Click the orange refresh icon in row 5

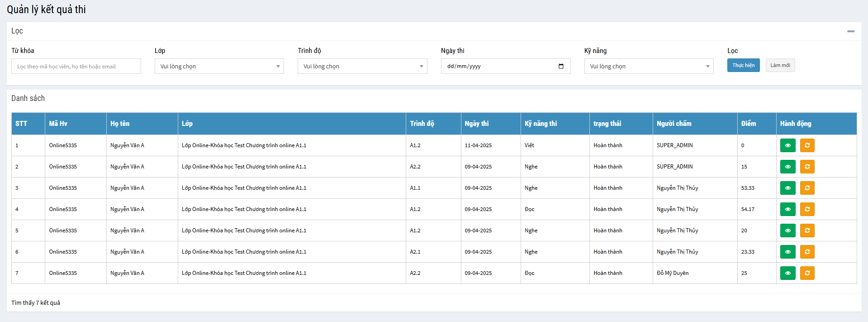coord(807,231)
